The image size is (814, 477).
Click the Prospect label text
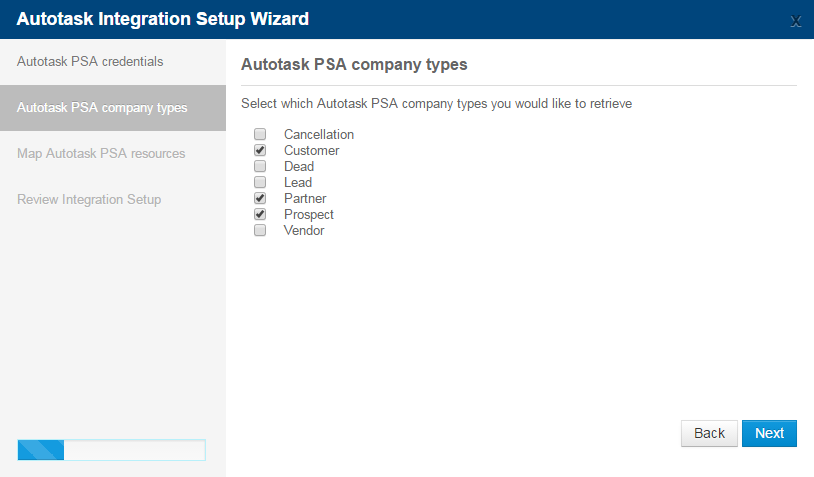(308, 214)
